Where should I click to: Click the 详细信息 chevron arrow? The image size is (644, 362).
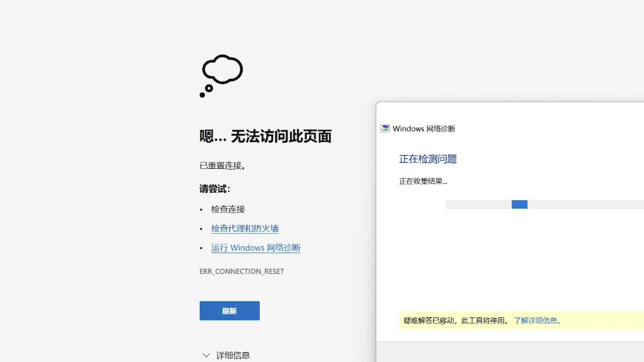pyautogui.click(x=206, y=354)
